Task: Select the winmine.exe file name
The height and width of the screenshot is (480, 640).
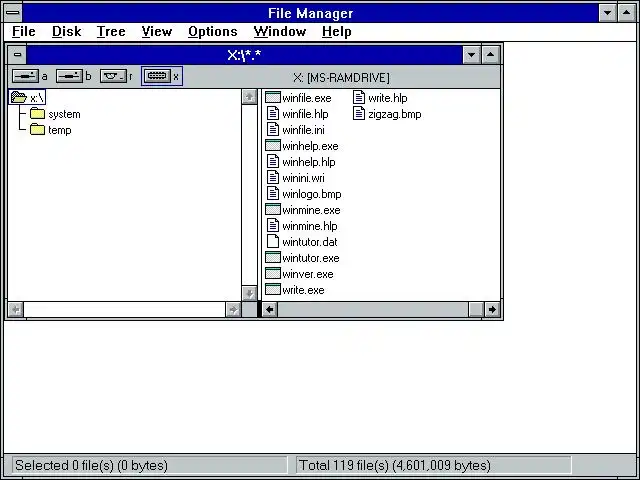Action: tap(311, 210)
